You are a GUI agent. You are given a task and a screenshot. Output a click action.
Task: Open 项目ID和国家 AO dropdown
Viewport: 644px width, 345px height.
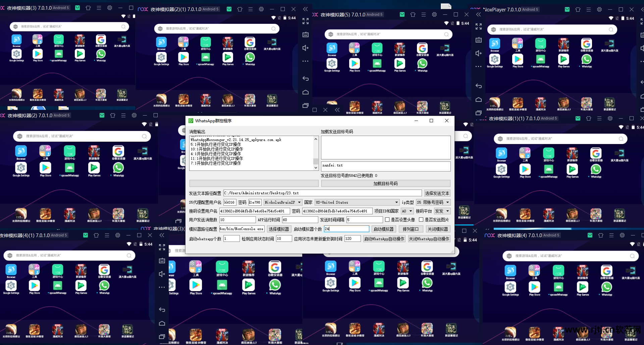coord(407,211)
